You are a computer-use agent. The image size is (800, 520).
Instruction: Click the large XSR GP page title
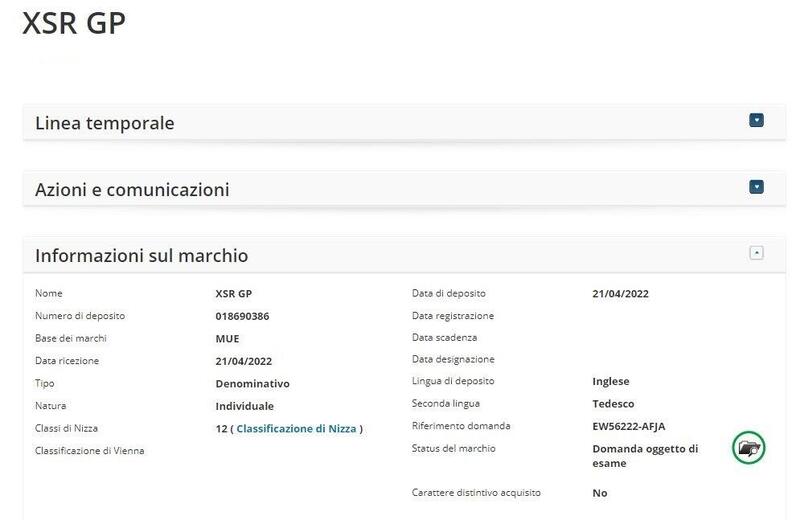coord(74,24)
